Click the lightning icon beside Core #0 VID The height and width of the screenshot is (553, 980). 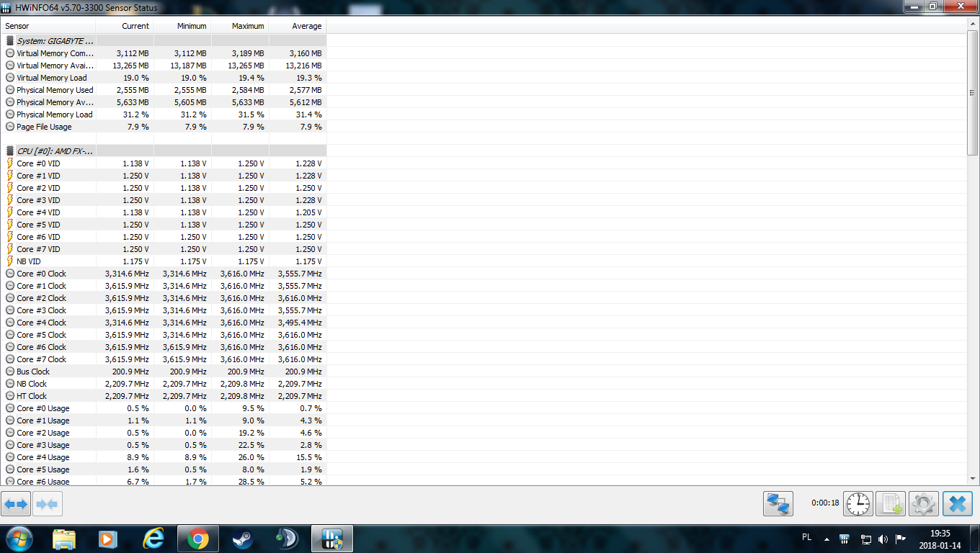pyautogui.click(x=10, y=163)
